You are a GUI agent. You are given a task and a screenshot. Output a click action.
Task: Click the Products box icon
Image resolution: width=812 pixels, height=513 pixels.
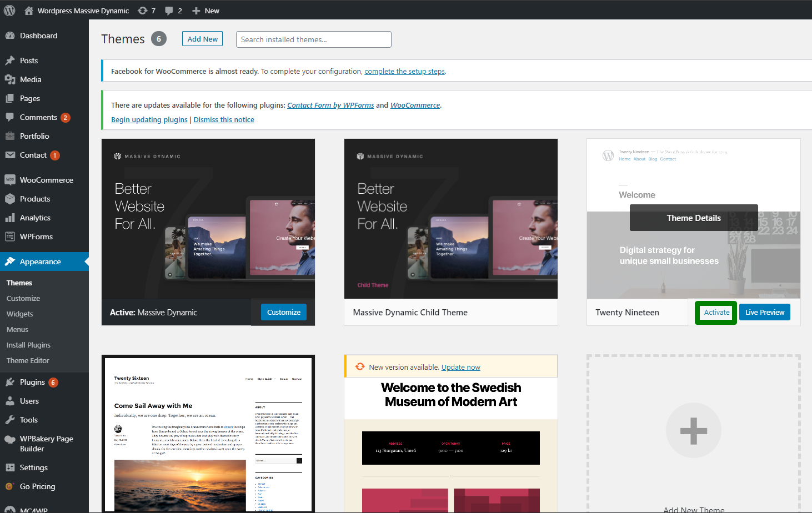[10, 199]
